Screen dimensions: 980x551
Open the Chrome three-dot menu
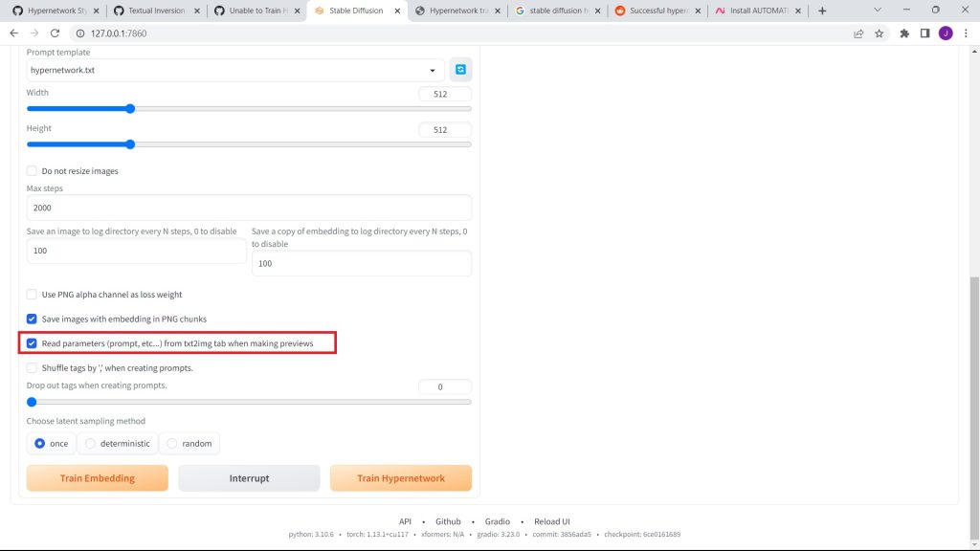point(966,33)
